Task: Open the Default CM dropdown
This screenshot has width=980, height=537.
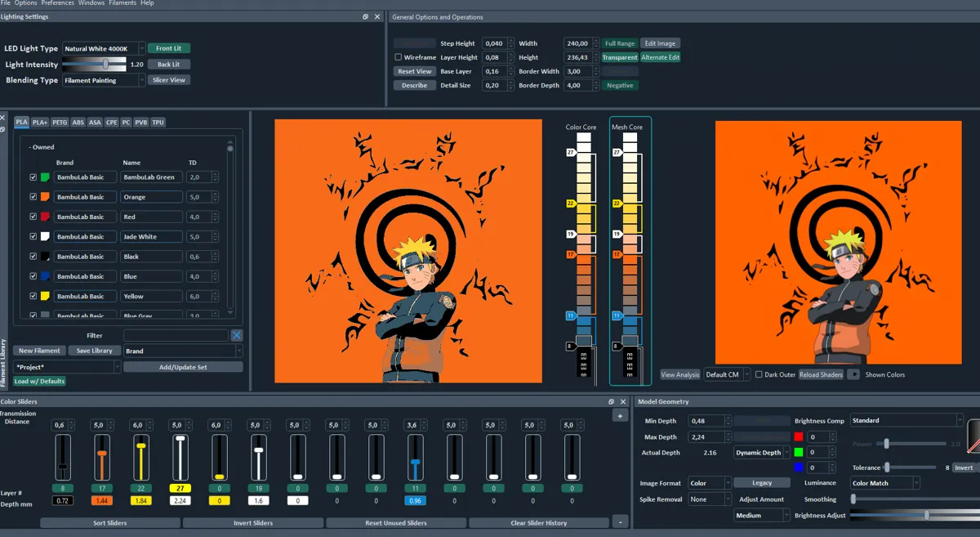Action: pos(726,374)
